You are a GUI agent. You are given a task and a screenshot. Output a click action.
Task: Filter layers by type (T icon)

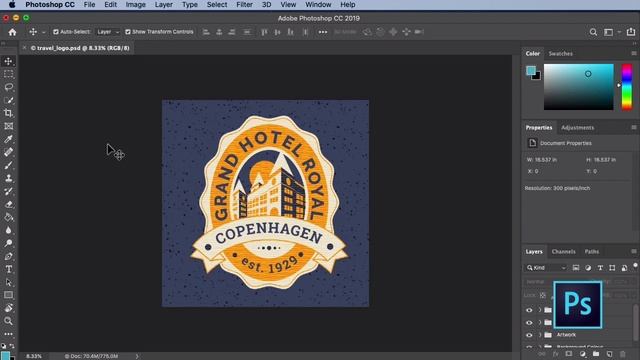click(x=600, y=268)
